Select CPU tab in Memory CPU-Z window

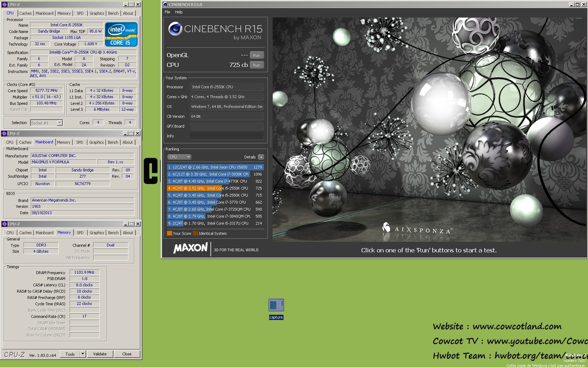pos(10,233)
